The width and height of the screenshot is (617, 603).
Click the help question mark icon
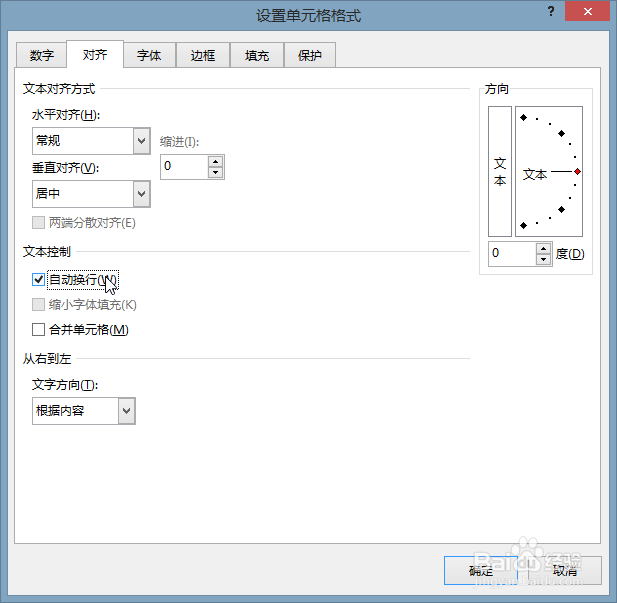[551, 11]
